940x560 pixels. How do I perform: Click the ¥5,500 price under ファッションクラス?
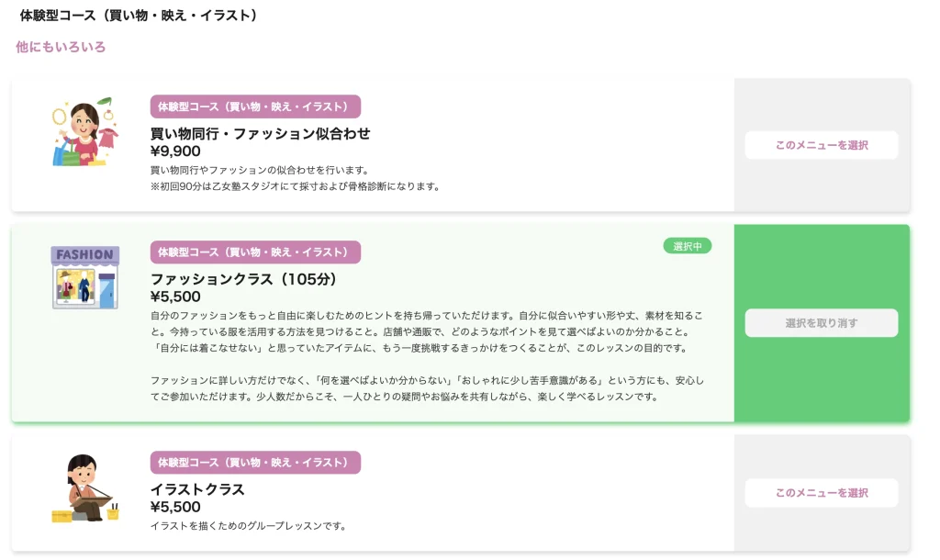tap(175, 297)
